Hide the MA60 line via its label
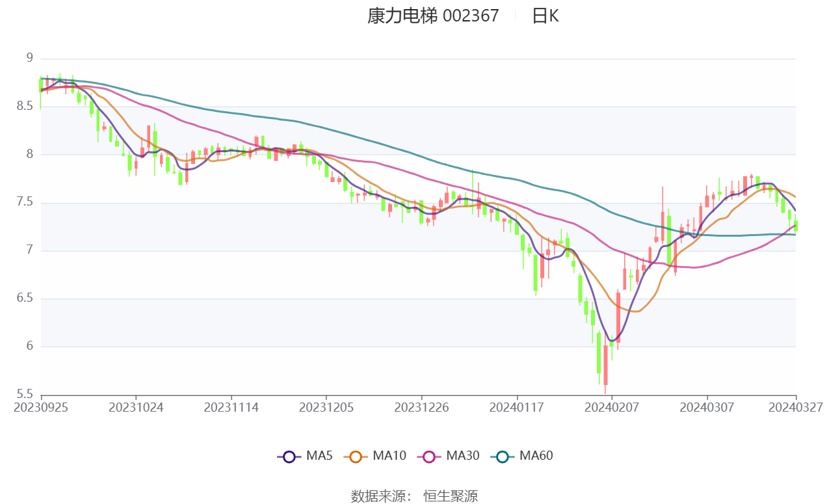 click(x=536, y=456)
